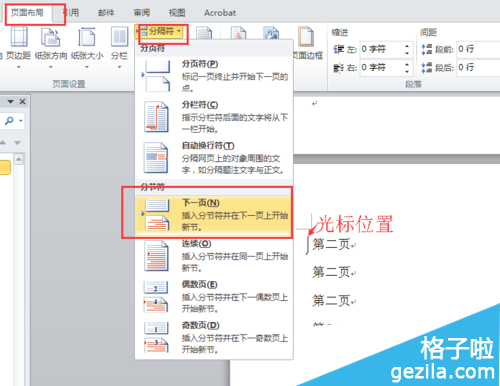Screen dimensions: 500x386
Task: Click the 段后 spacing after field
Action: tap(479, 68)
